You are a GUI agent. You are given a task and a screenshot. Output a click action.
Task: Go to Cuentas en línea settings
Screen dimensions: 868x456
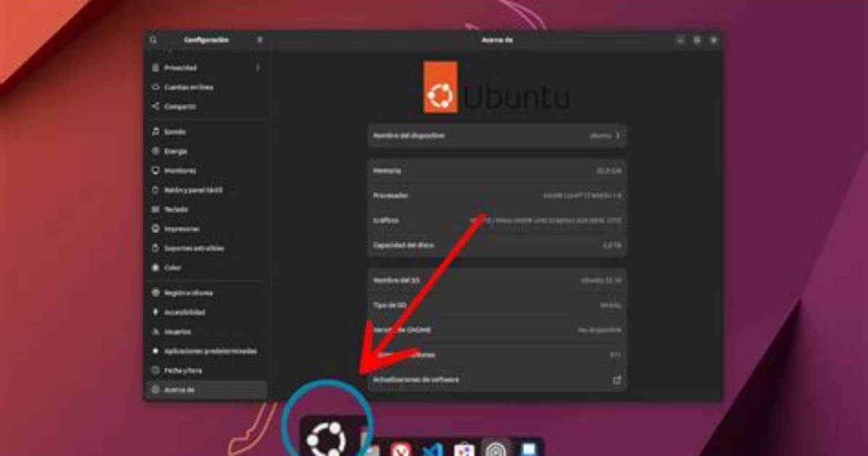point(206,87)
